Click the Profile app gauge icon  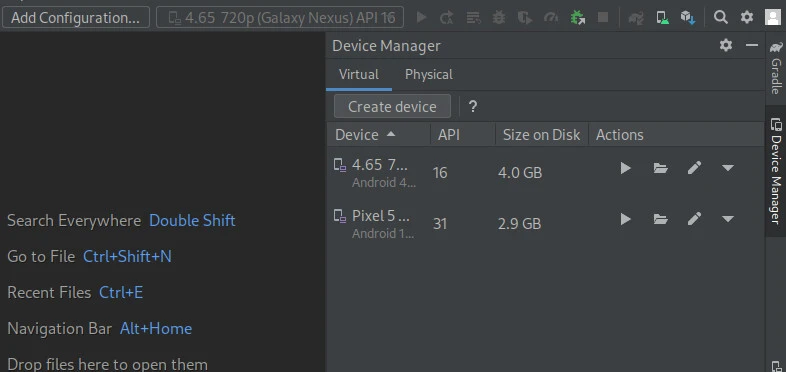[551, 18]
